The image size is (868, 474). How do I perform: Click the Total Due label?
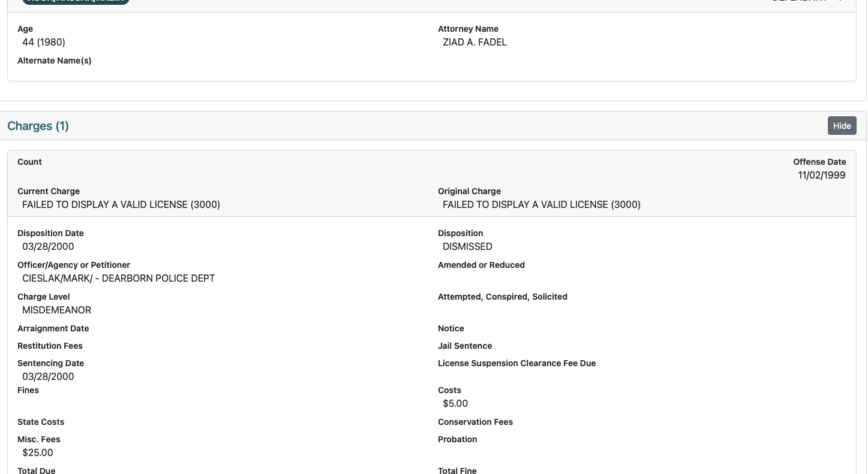click(x=36, y=470)
